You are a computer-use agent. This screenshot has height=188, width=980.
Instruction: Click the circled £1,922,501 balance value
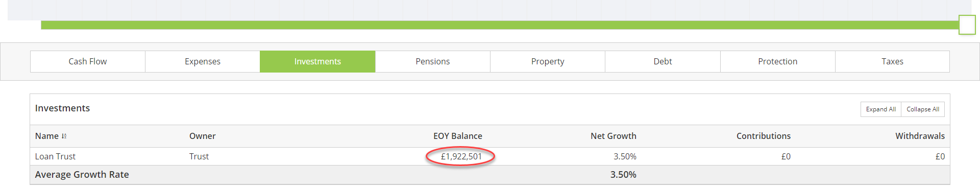[x=461, y=156]
